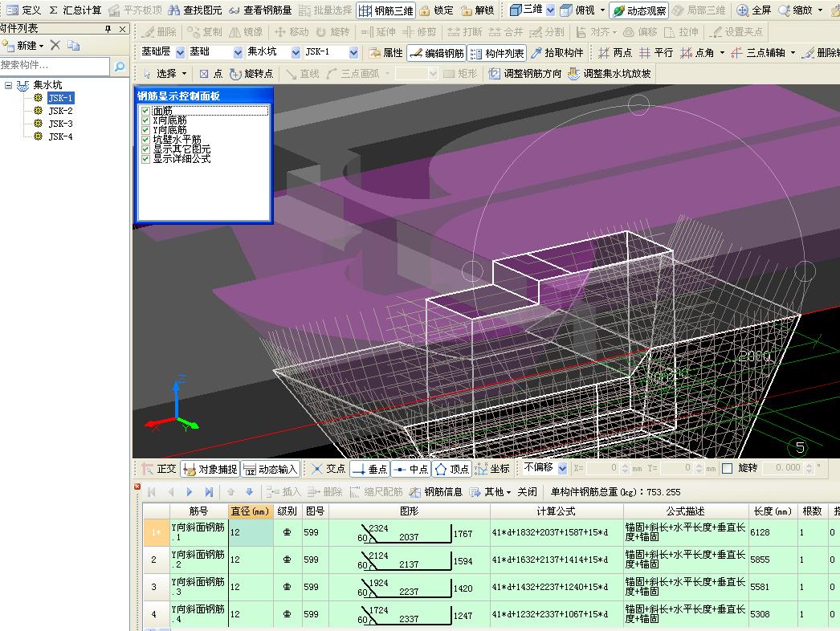This screenshot has height=631, width=840.
Task: Click the 关闭 button in rebar panel
Action: pos(527,492)
